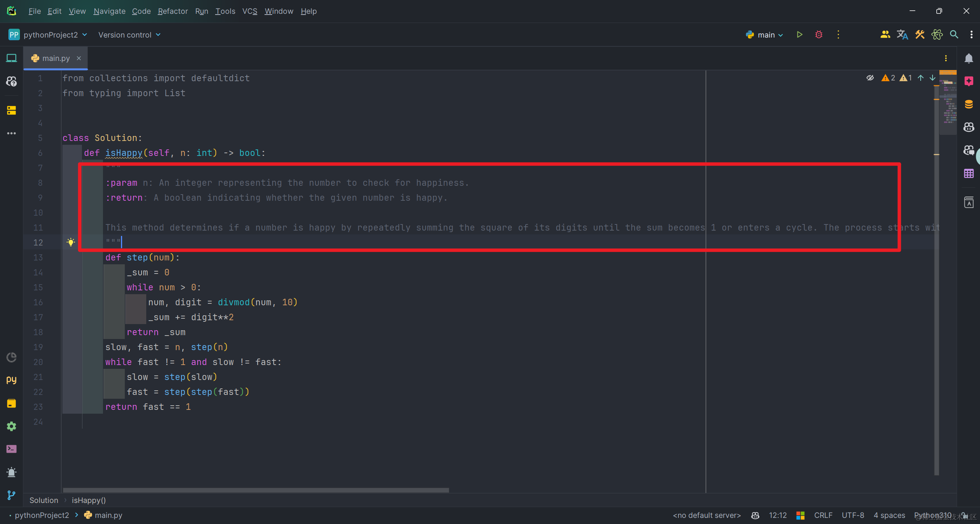Select the main.py editor tab

[56, 58]
